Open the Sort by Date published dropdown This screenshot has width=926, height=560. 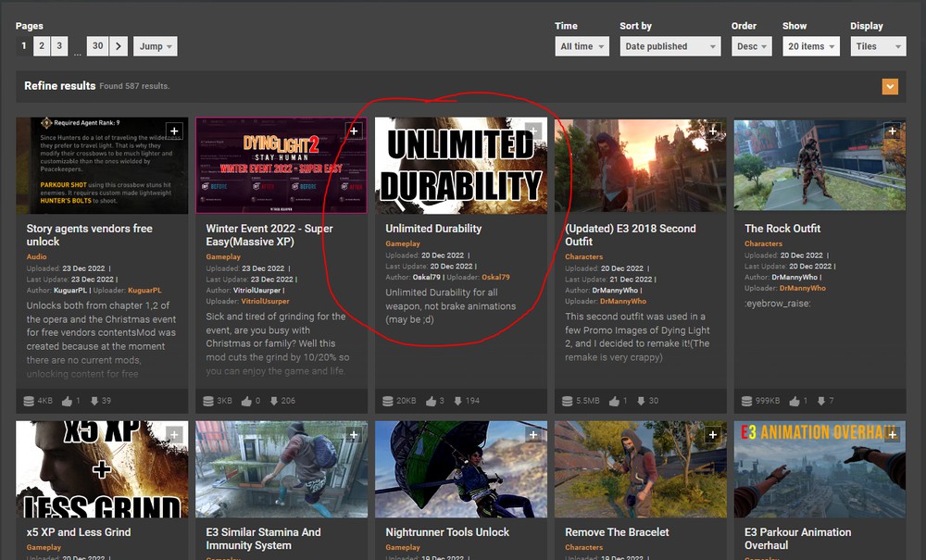(669, 46)
